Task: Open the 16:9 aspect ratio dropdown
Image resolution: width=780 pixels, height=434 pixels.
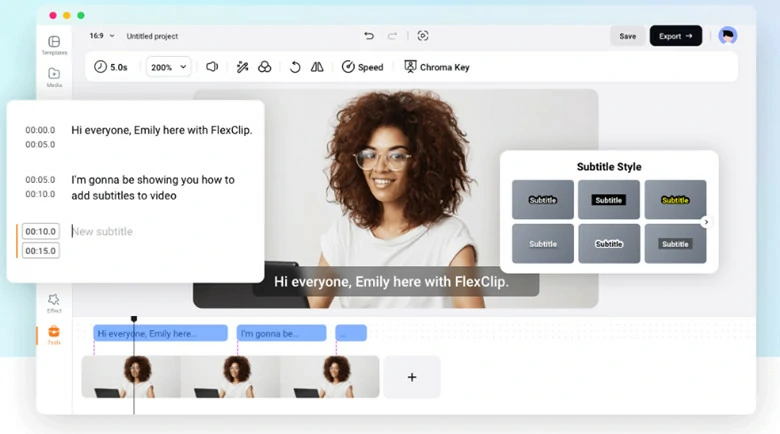Action: (101, 36)
